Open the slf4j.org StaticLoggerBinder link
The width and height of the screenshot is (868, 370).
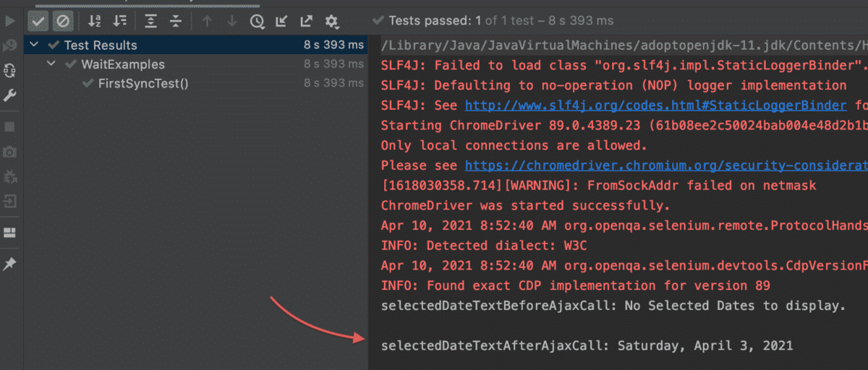click(655, 106)
